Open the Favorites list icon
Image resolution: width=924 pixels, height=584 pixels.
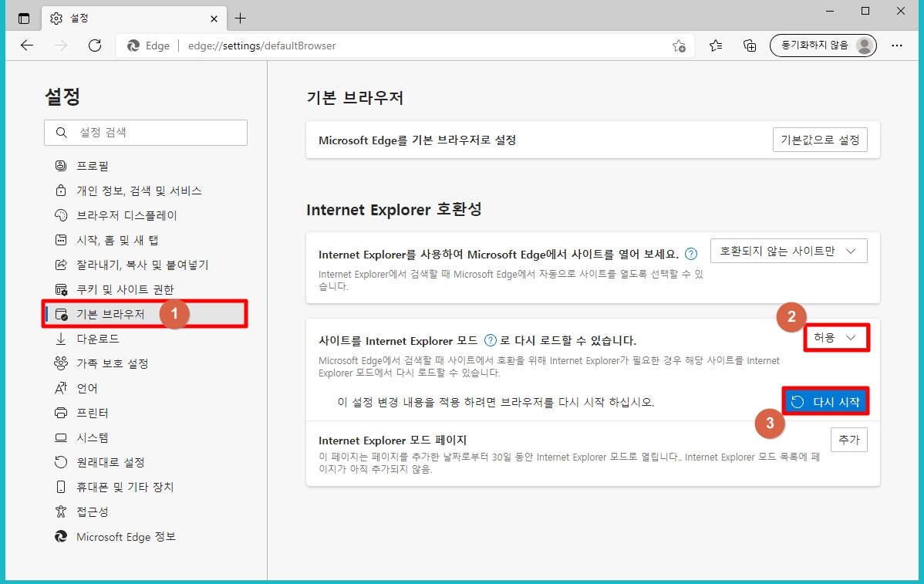pos(716,46)
